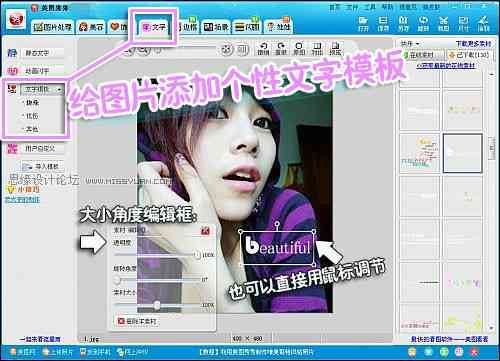Click the 透明度 slider handle
Image resolution: width=500 pixels, height=361 pixels.
pos(198,255)
